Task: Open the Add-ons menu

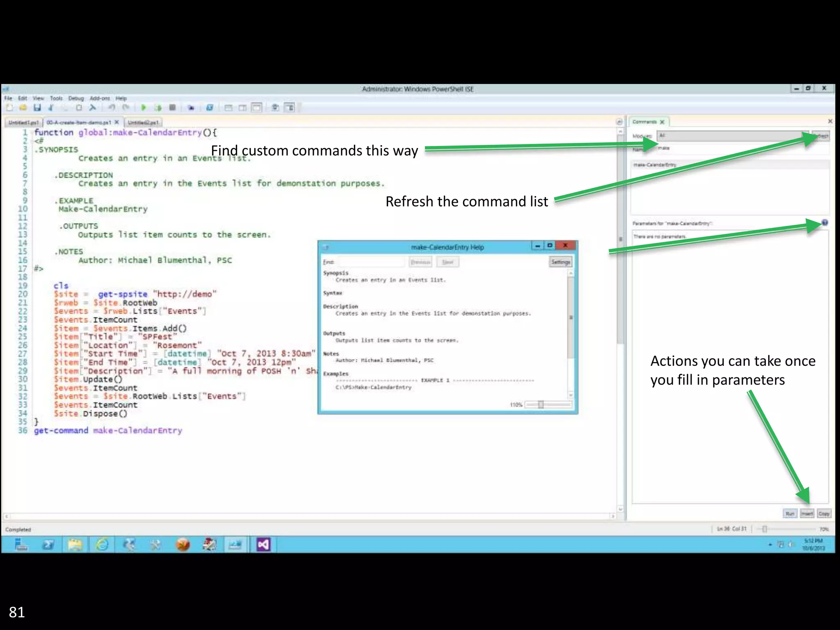Action: 100,98
